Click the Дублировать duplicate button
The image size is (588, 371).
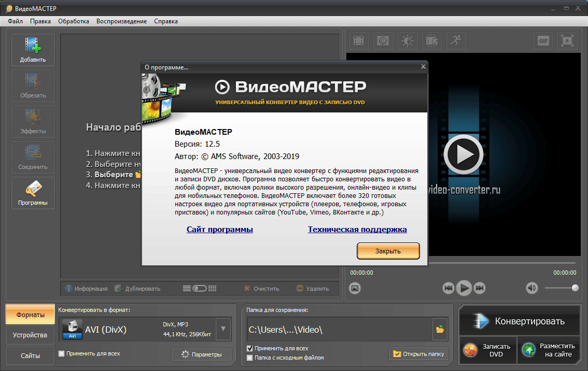click(137, 289)
